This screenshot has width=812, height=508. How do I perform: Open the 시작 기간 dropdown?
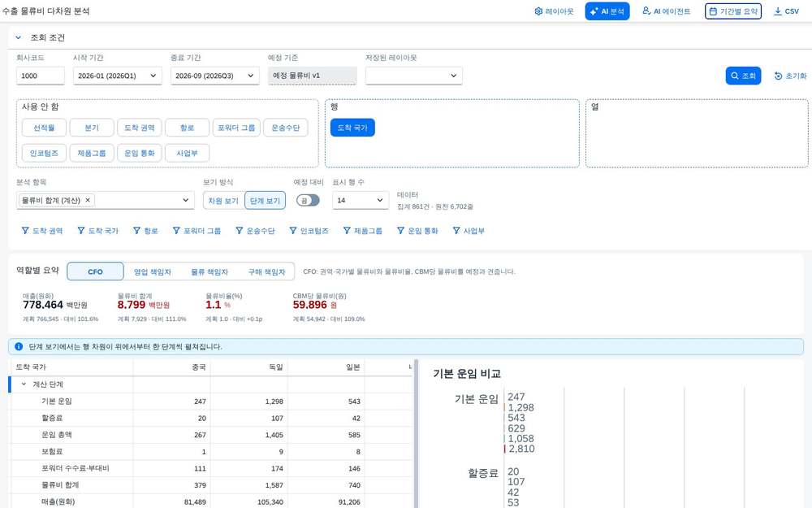[118, 76]
